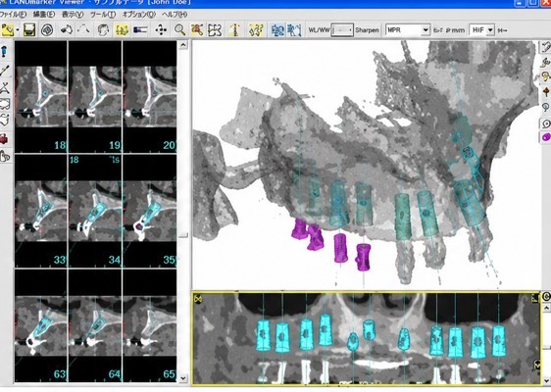Click the brown pin icon in right-side toolbar

(x=546, y=92)
